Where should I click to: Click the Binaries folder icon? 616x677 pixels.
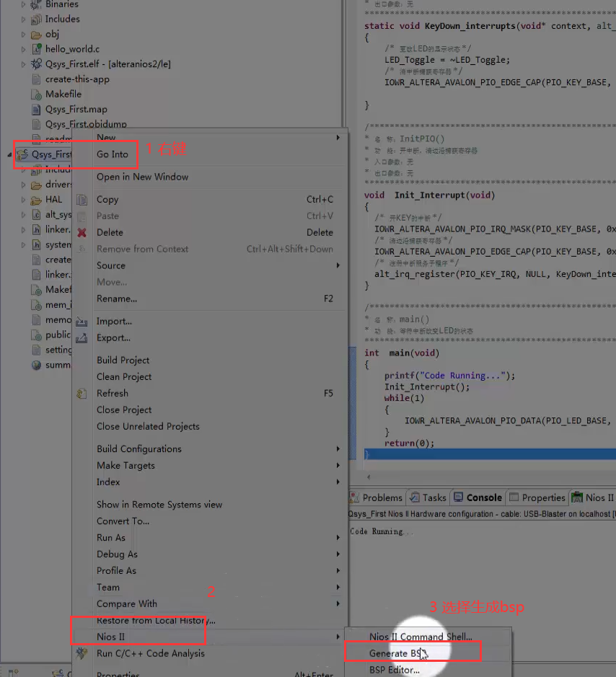coord(36,4)
